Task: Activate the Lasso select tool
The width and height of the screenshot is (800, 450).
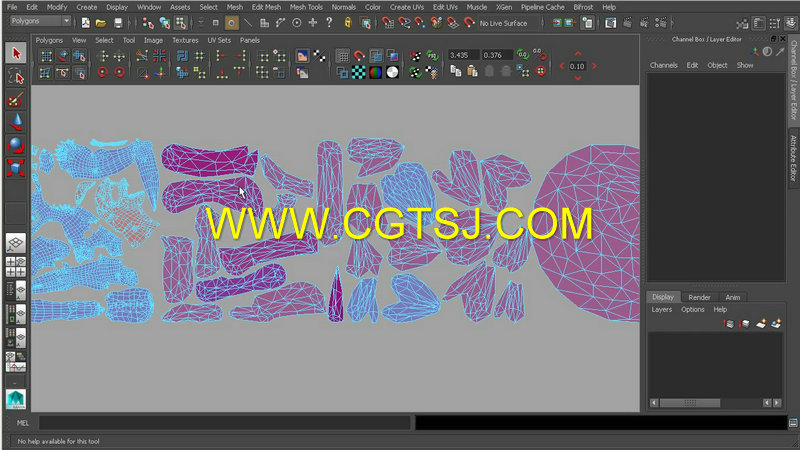Action: pos(16,77)
